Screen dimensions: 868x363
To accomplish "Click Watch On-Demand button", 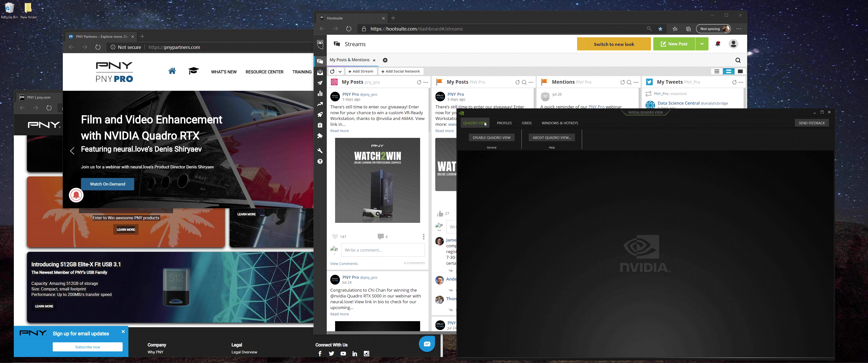I will click(x=107, y=184).
